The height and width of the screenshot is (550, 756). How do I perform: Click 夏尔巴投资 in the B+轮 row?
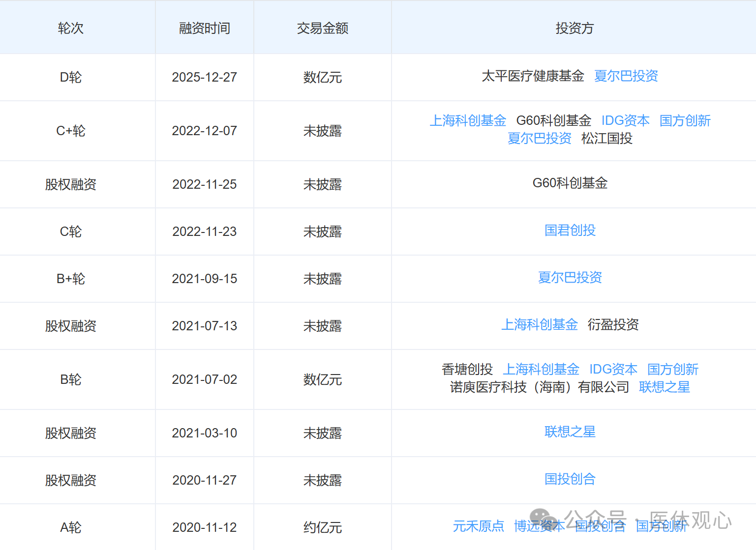click(570, 278)
